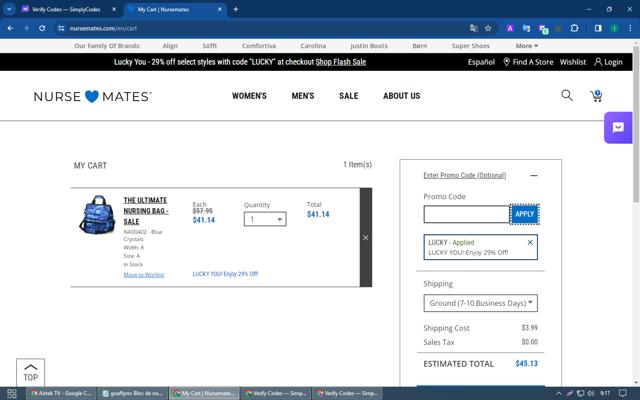Open the browser extensions puzzle icon

[x=574, y=28]
